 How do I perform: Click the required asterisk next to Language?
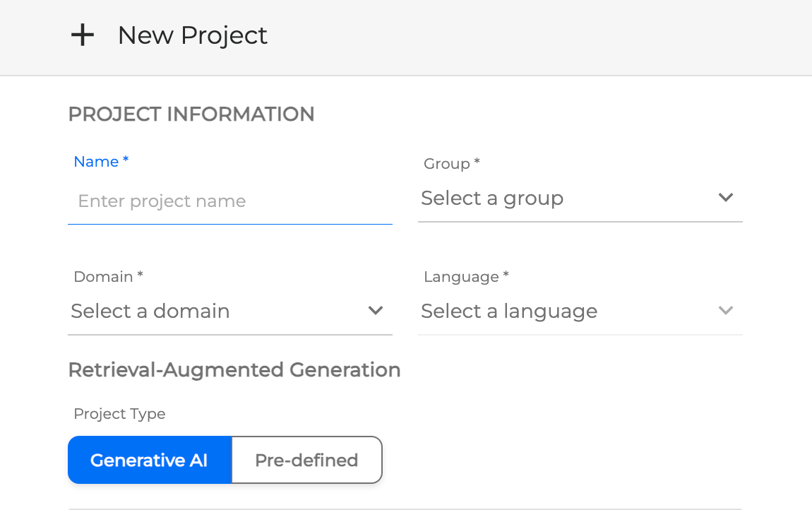506,275
